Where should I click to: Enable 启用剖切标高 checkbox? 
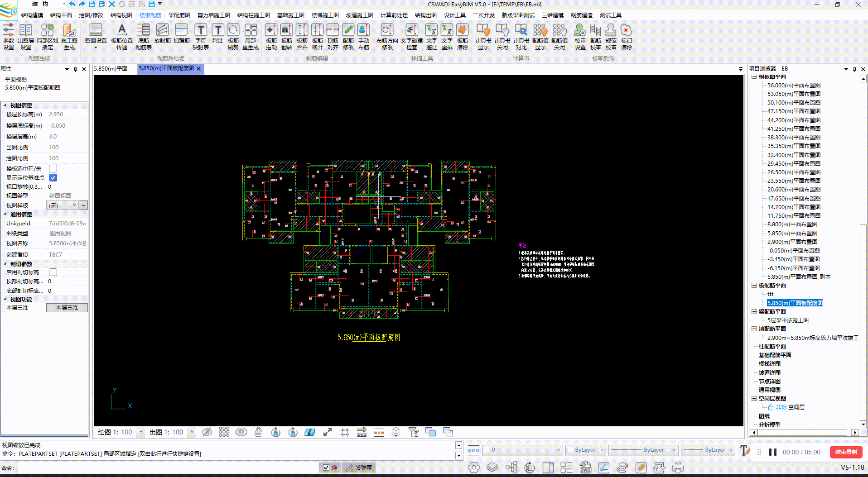53,272
